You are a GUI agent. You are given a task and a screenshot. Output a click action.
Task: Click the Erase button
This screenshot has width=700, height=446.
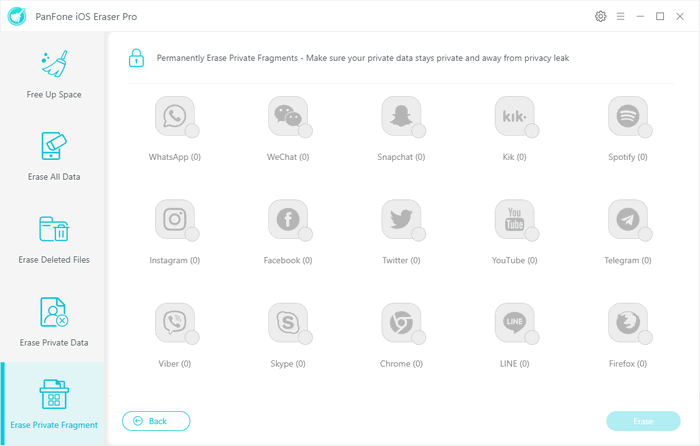(643, 421)
